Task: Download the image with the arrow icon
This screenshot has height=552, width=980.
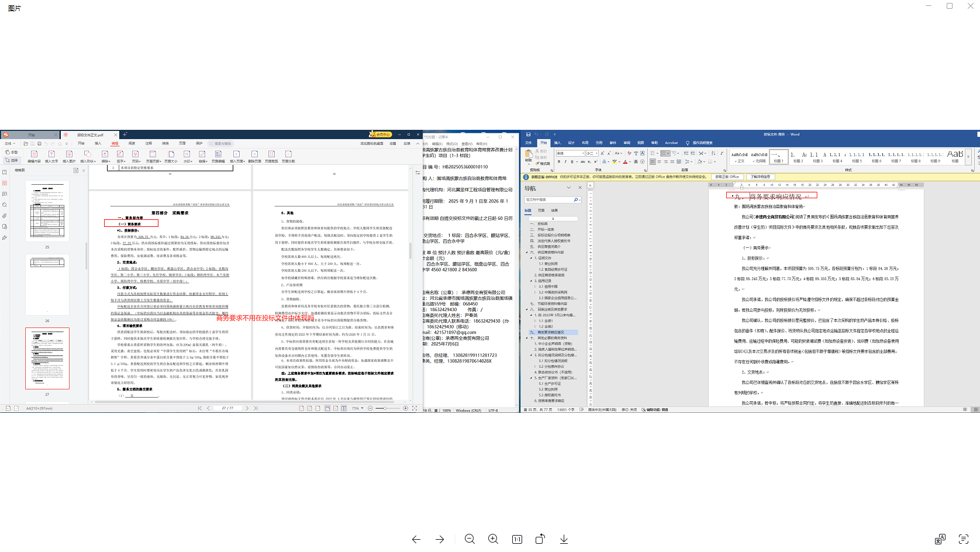Action: (564, 539)
